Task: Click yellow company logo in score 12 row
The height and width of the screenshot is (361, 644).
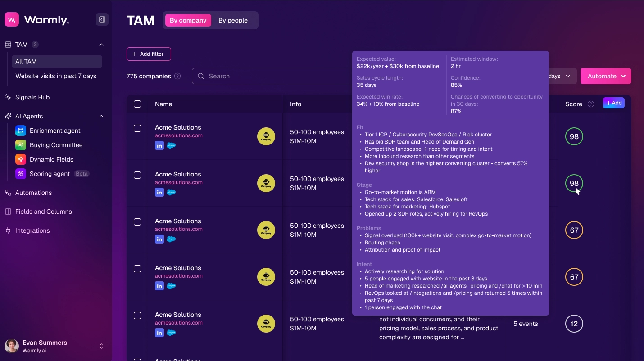Action: [x=266, y=324]
